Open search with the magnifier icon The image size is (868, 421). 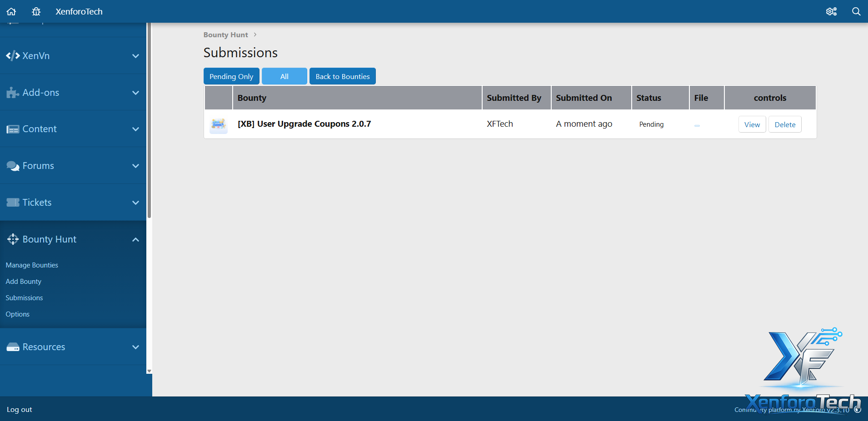pos(856,11)
